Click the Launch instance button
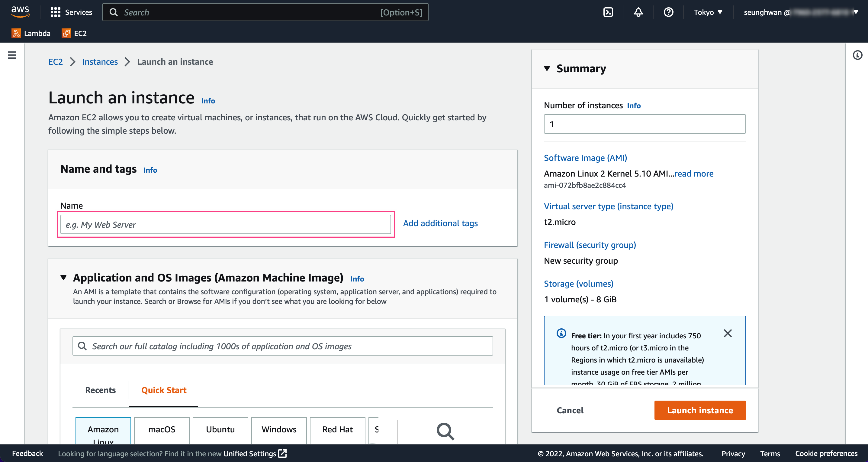The image size is (868, 462). click(699, 410)
